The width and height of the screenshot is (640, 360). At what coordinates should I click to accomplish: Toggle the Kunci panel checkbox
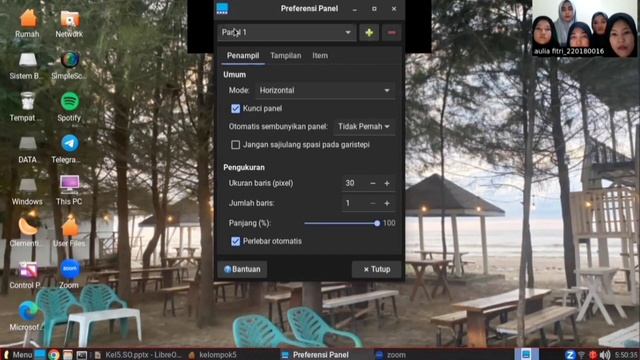point(236,109)
